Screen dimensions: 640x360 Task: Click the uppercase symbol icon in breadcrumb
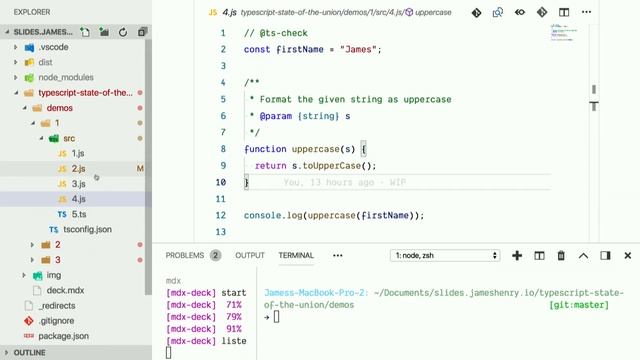click(x=409, y=12)
